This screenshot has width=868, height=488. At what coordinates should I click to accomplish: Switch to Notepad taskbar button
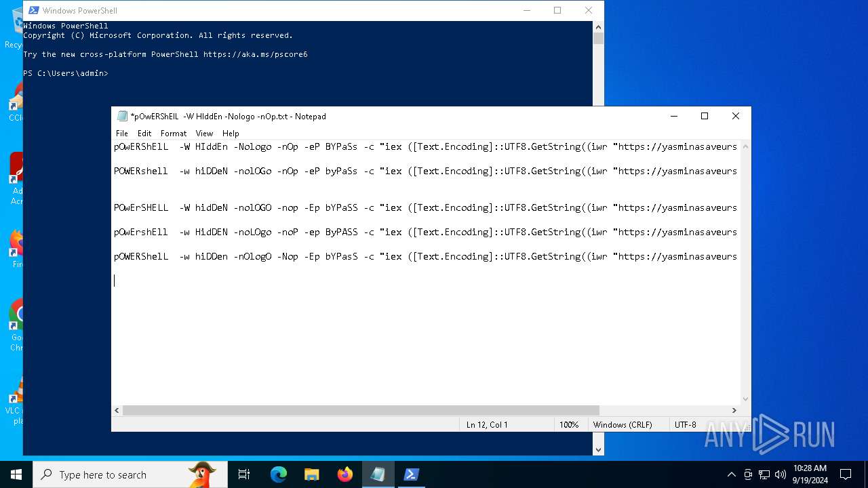point(378,474)
